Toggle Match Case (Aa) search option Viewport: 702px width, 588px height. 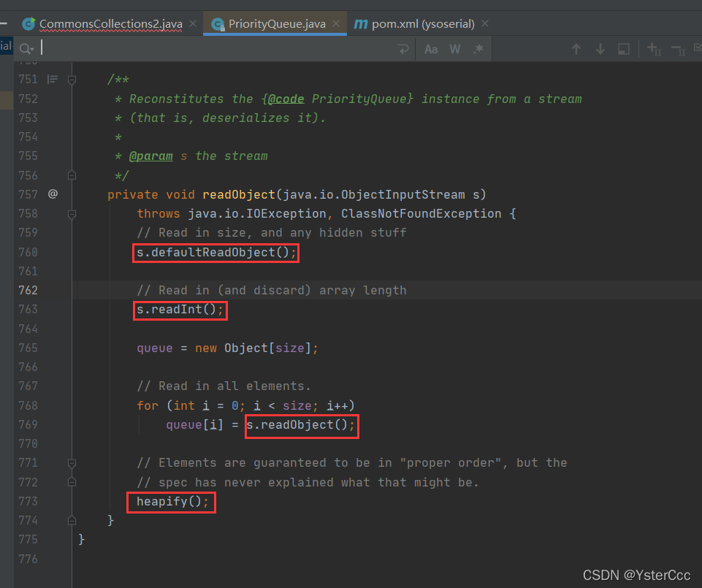(431, 49)
